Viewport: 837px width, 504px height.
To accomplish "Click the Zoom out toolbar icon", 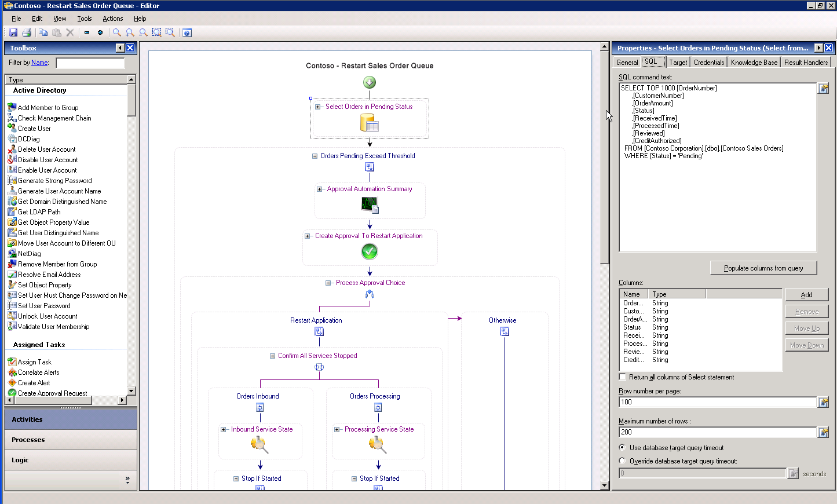I will pyautogui.click(x=143, y=32).
